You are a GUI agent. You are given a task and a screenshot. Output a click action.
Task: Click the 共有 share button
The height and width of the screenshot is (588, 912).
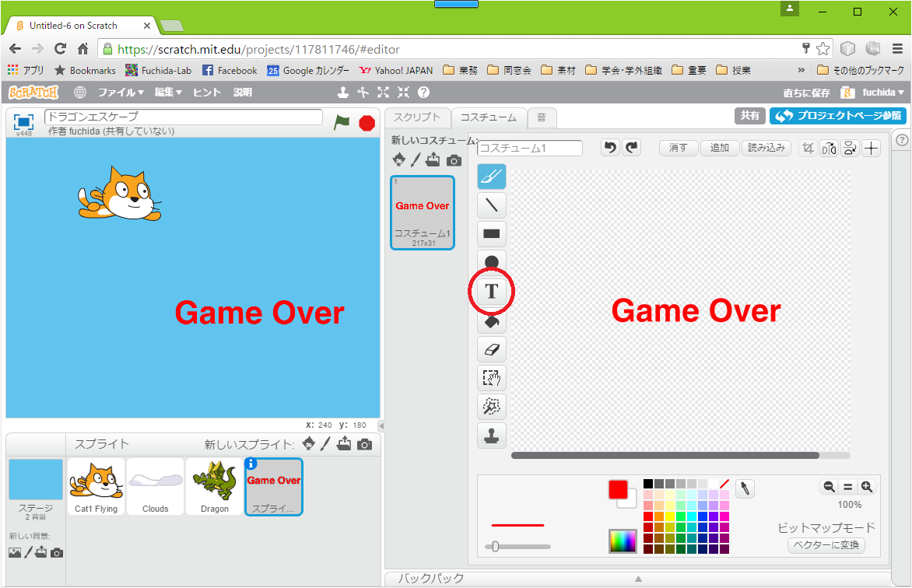click(x=749, y=115)
